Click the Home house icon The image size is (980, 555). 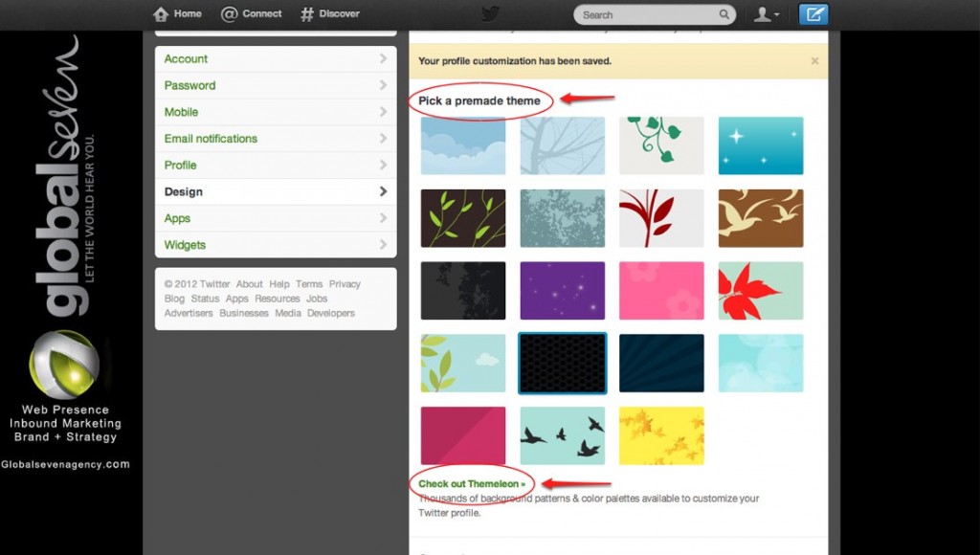(x=161, y=14)
